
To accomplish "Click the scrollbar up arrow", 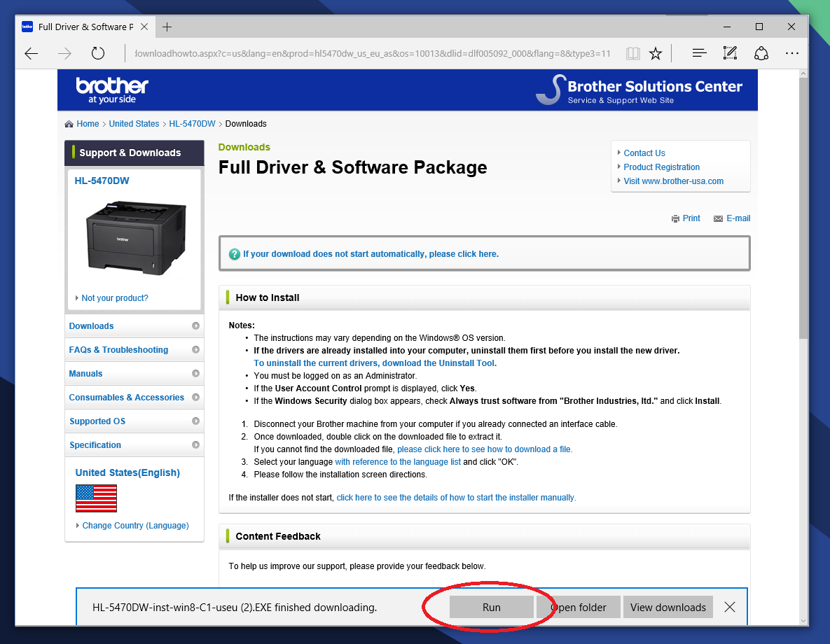I will coord(803,74).
